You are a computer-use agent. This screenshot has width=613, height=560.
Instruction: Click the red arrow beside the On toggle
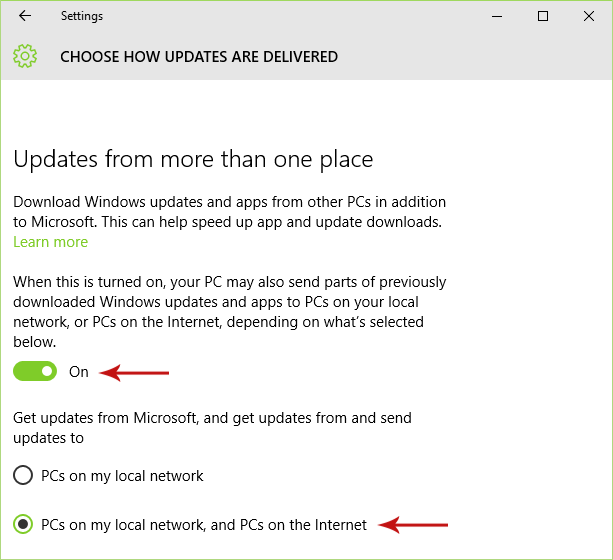click(137, 373)
